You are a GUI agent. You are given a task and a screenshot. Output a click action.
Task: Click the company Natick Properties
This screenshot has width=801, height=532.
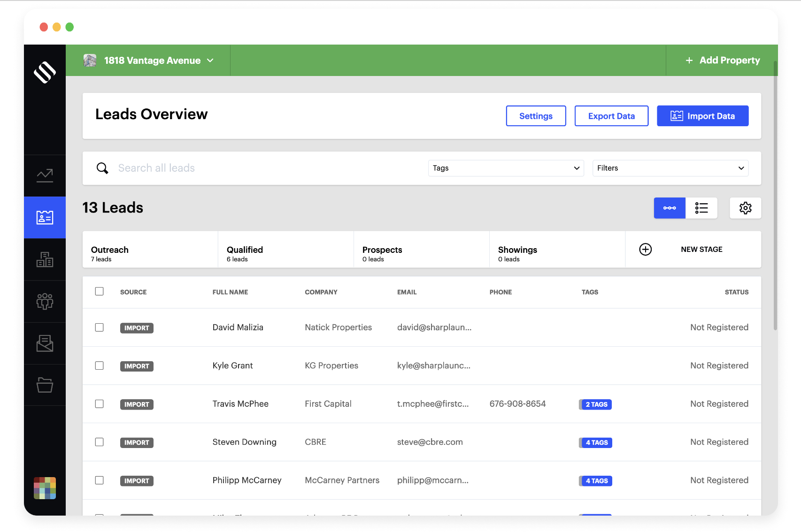[338, 327]
